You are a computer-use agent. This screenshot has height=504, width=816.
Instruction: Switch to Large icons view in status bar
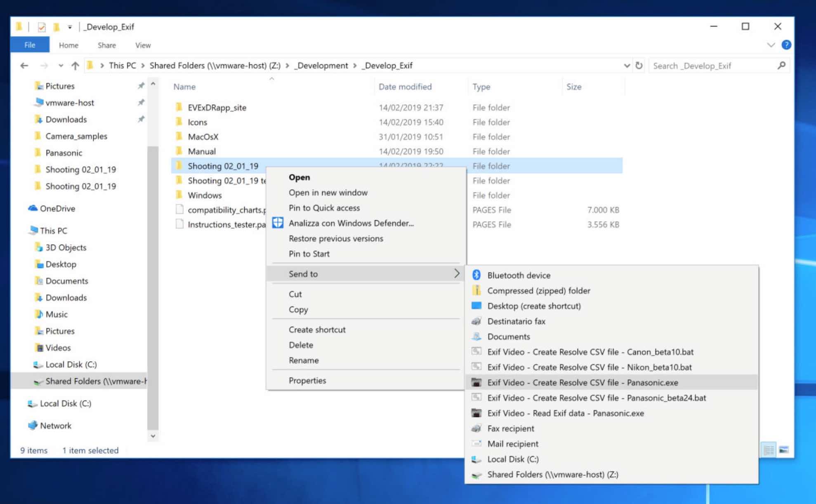click(x=784, y=450)
